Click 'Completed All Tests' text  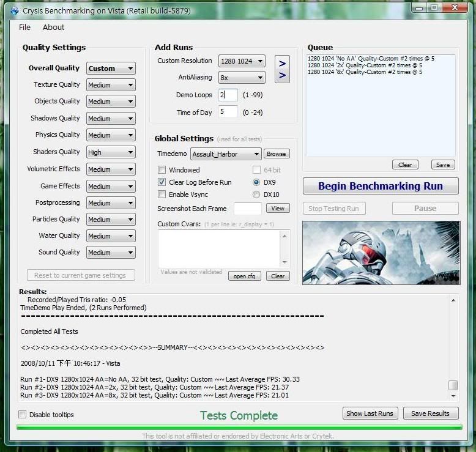49,332
